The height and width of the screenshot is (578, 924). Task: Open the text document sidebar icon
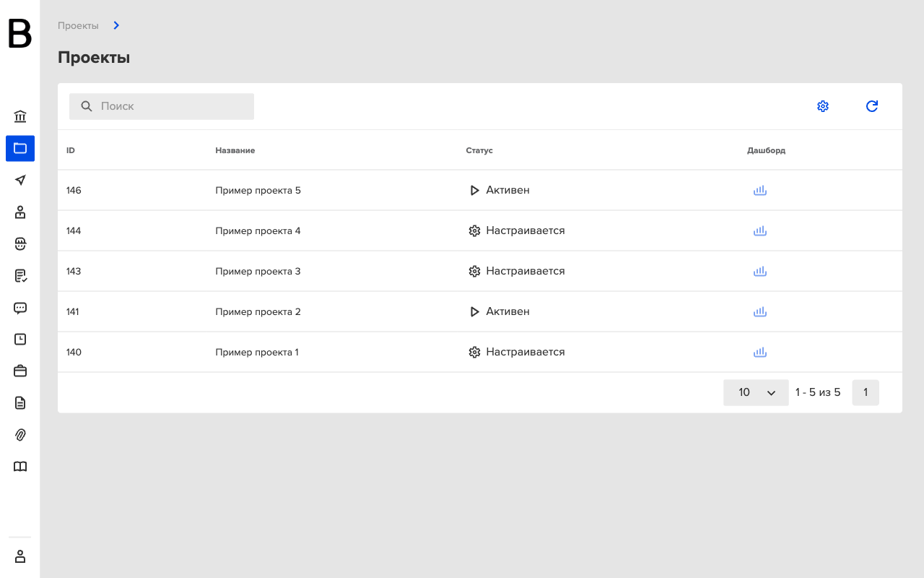pos(20,402)
